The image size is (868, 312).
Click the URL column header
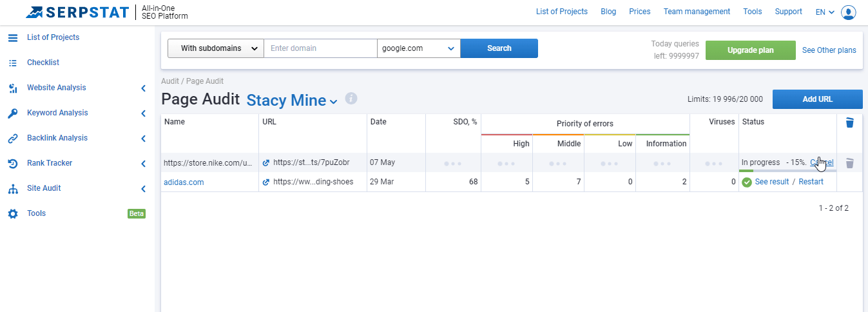[269, 122]
